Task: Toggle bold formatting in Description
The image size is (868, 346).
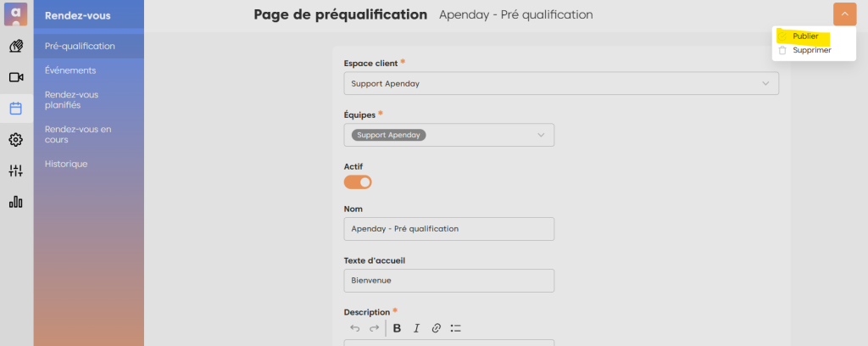Action: [x=397, y=328]
